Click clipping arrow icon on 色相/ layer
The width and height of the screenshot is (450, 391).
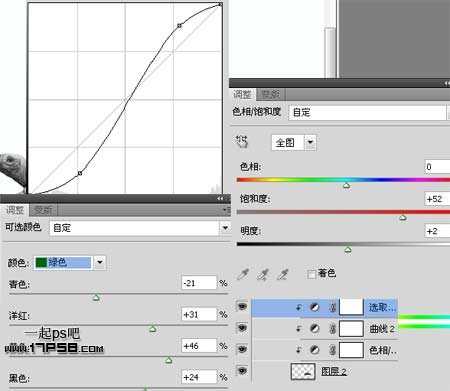(x=299, y=350)
